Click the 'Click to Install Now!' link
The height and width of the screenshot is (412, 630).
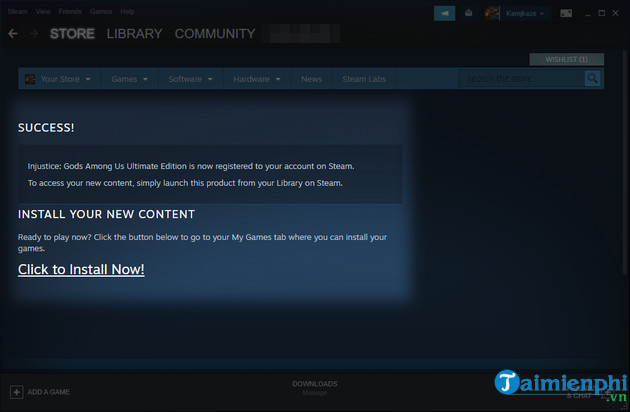click(81, 269)
